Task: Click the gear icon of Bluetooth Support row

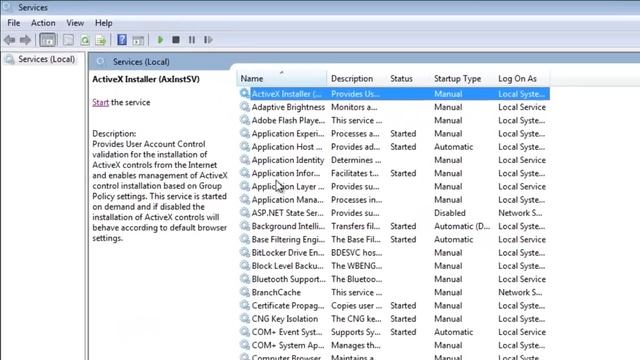Action: [244, 279]
